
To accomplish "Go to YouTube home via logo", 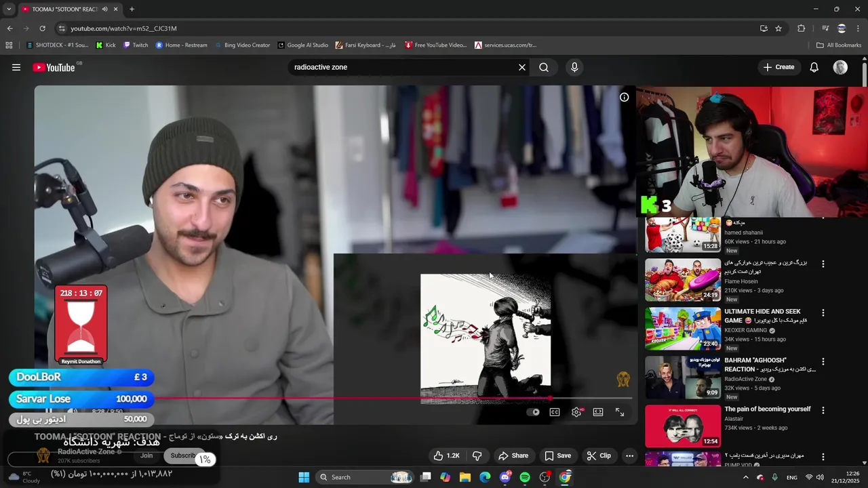I will click(54, 67).
